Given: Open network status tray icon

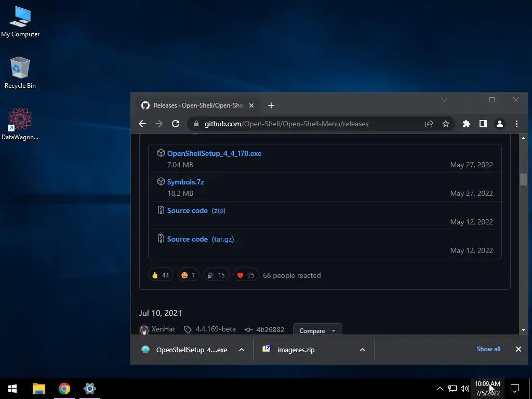Looking at the screenshot, I should click(x=453, y=389).
